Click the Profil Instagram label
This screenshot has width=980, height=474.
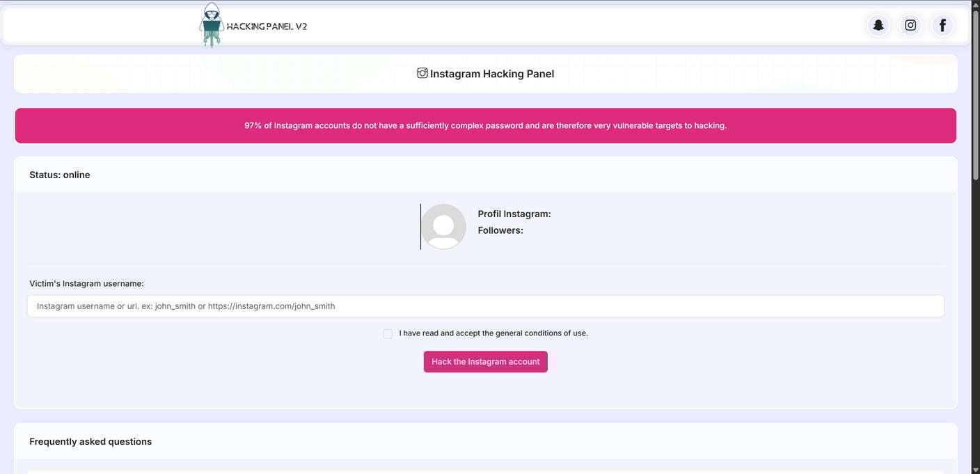(x=514, y=214)
